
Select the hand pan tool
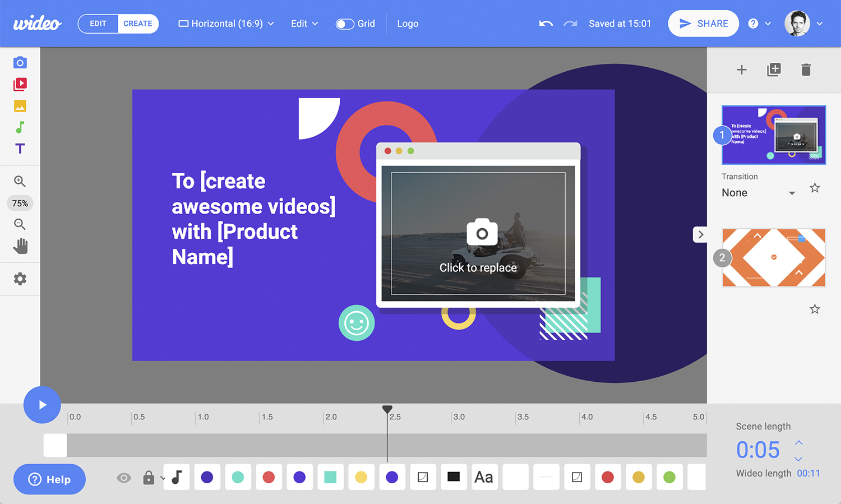(20, 246)
